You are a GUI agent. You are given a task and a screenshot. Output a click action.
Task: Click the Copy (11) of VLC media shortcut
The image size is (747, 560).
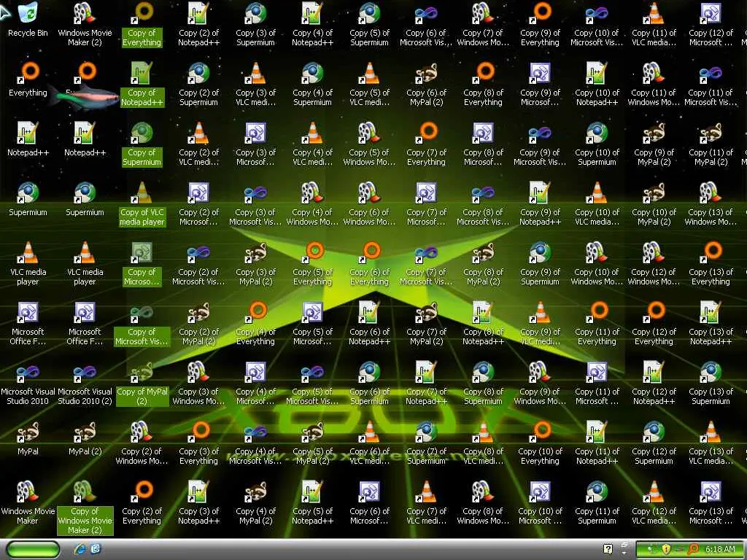[654, 24]
